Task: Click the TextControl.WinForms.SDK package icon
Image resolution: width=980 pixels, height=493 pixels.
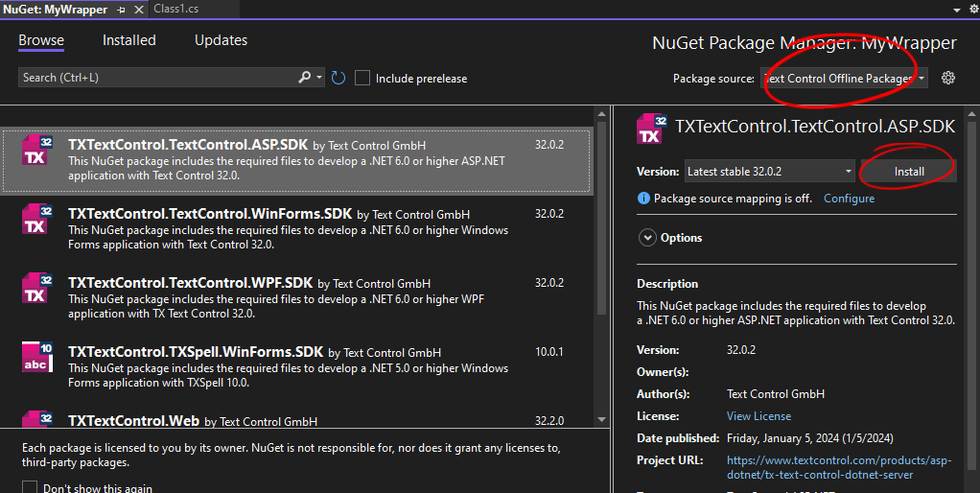Action: [37, 220]
